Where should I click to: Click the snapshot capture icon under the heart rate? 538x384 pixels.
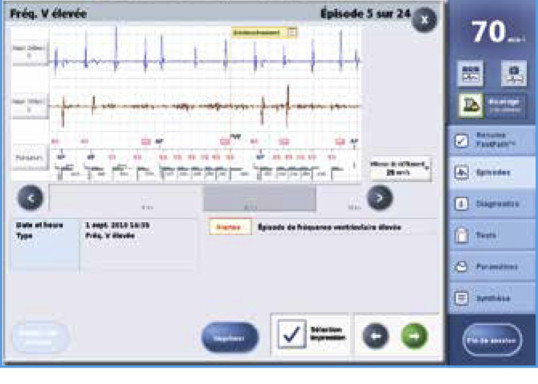[x=514, y=73]
